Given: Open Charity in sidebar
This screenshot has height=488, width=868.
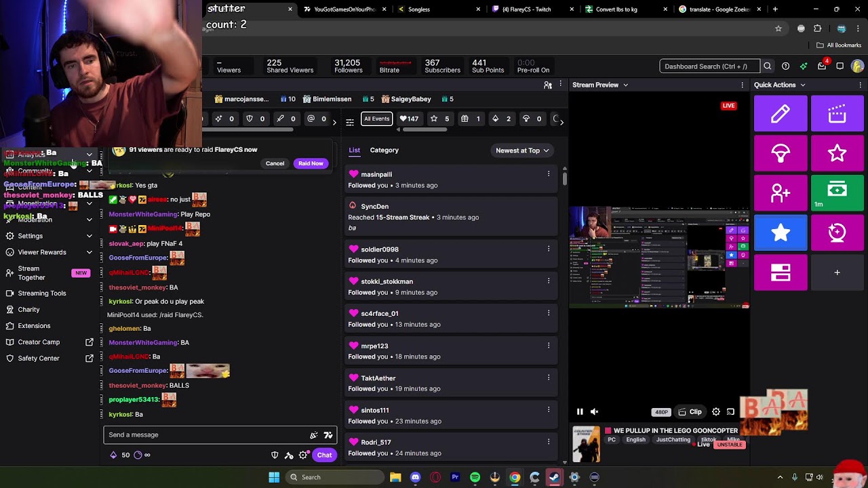Looking at the screenshot, I should [x=28, y=309].
